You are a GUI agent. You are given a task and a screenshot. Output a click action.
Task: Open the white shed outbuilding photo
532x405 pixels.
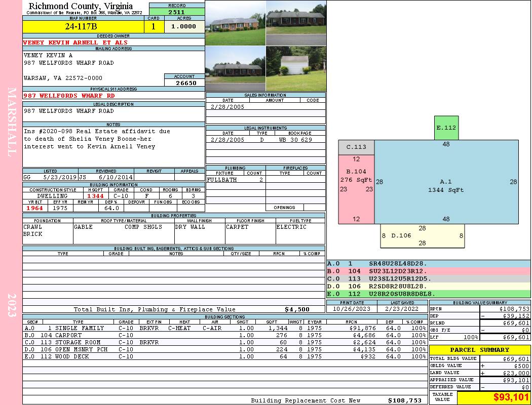(296, 68)
